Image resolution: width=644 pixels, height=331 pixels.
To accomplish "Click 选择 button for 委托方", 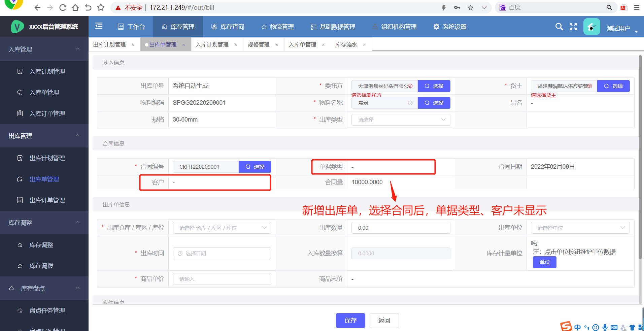I will pos(434,86).
